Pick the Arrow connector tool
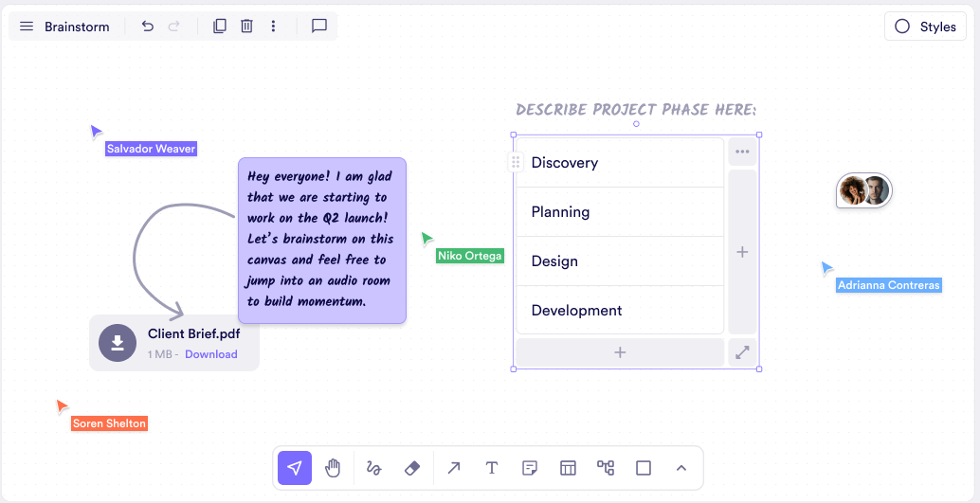 coord(454,468)
